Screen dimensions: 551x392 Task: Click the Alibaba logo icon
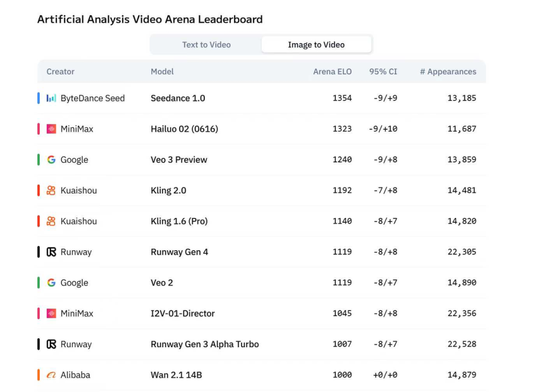click(51, 375)
